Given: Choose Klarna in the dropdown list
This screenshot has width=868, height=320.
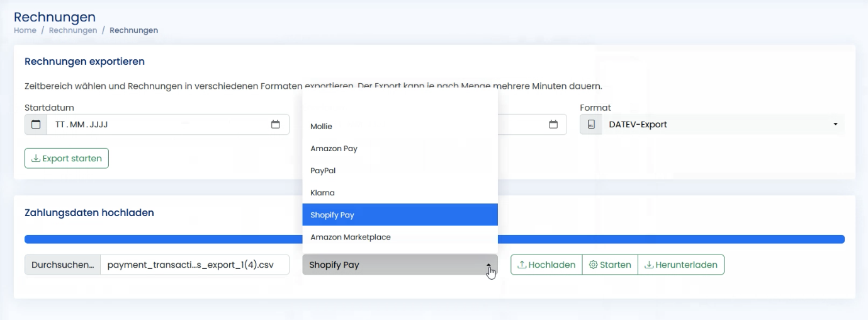Looking at the screenshot, I should (x=400, y=193).
